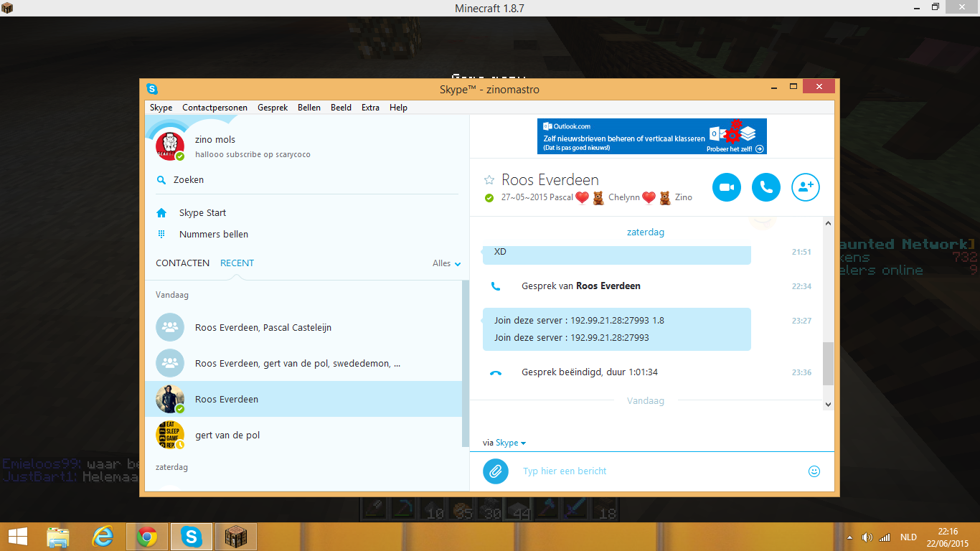
Task: Show hidden system tray icons
Action: point(850,537)
